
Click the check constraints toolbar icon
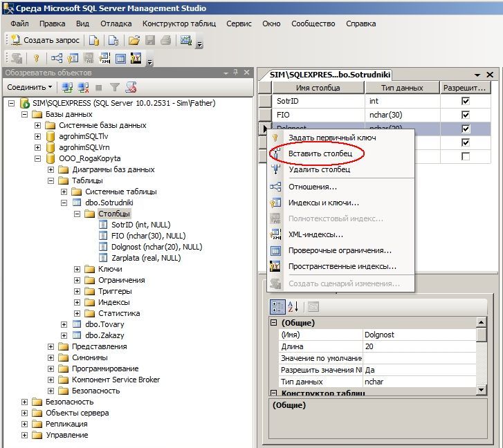tap(120, 58)
